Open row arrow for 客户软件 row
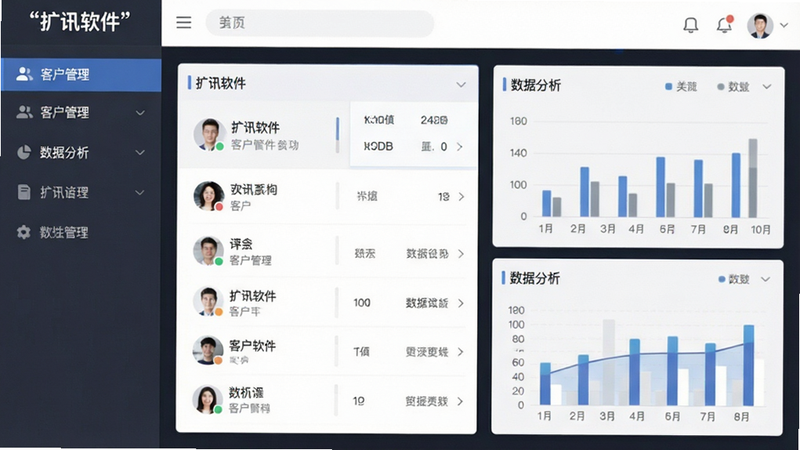Image resolution: width=800 pixels, height=450 pixels. [460, 352]
